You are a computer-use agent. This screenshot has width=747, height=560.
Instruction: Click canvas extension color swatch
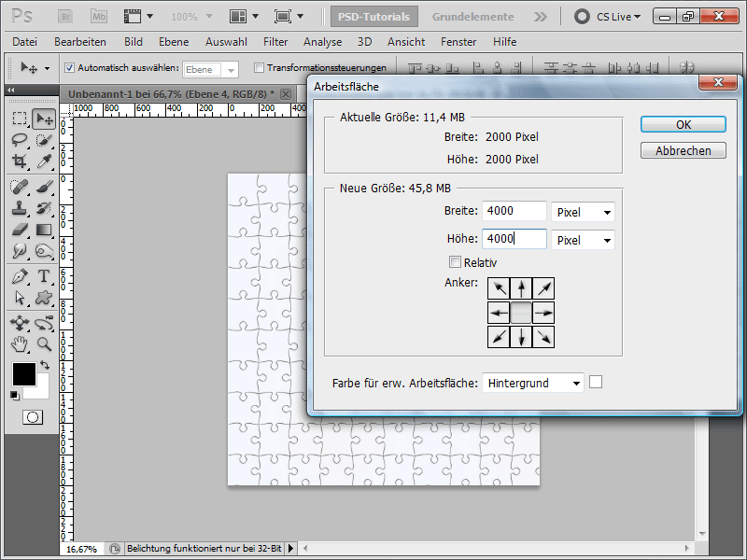(596, 382)
